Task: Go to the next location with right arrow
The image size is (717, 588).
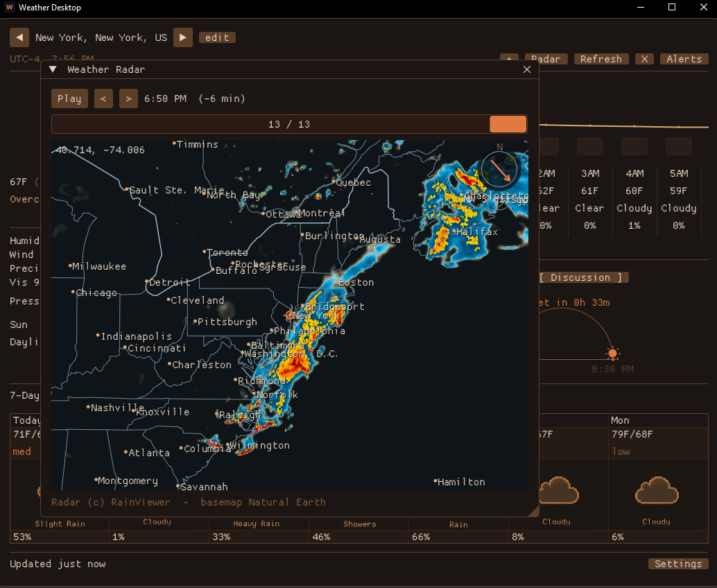Action: [183, 37]
